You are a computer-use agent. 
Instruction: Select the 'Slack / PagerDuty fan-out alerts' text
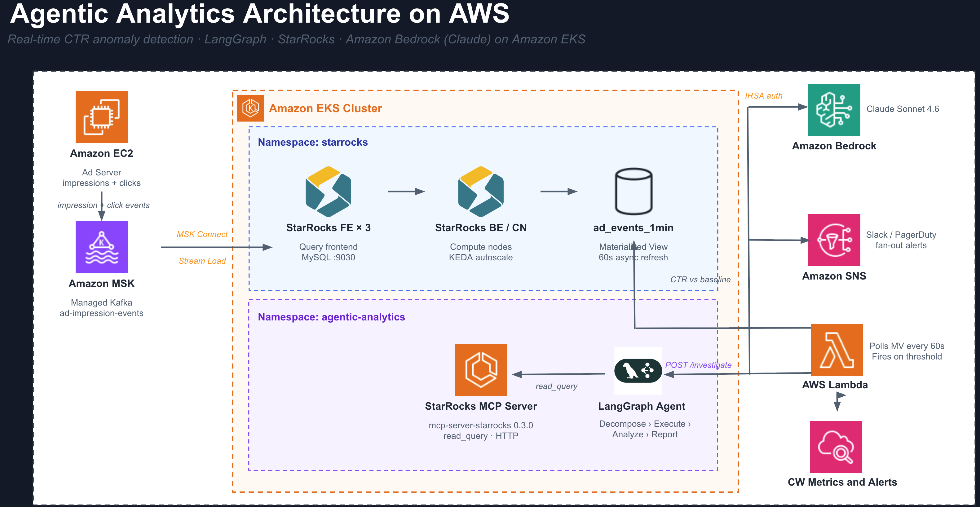click(x=901, y=240)
